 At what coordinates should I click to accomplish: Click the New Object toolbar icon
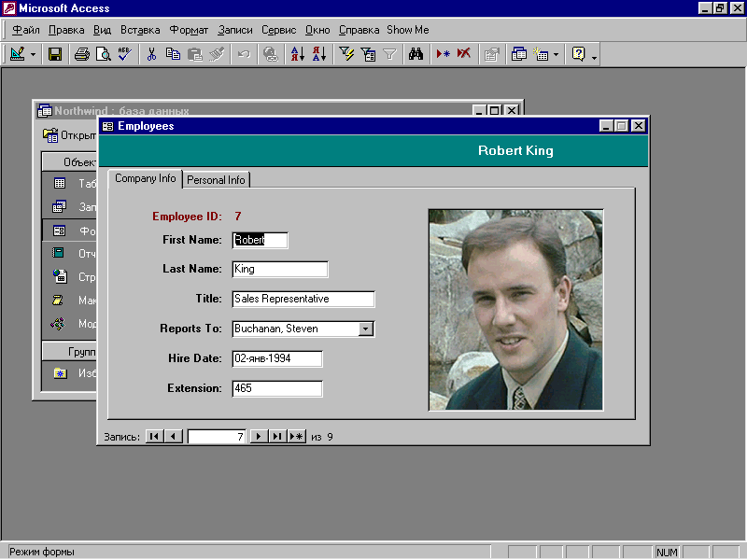[541, 54]
